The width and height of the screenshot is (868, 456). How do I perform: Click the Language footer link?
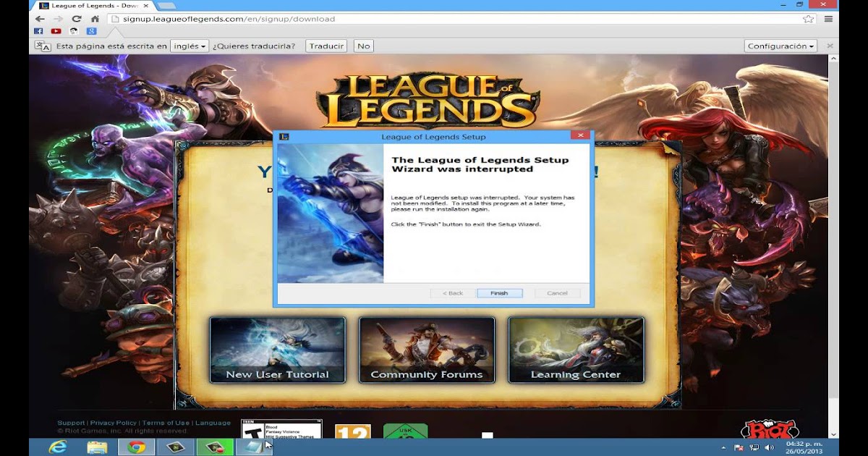[x=213, y=423]
